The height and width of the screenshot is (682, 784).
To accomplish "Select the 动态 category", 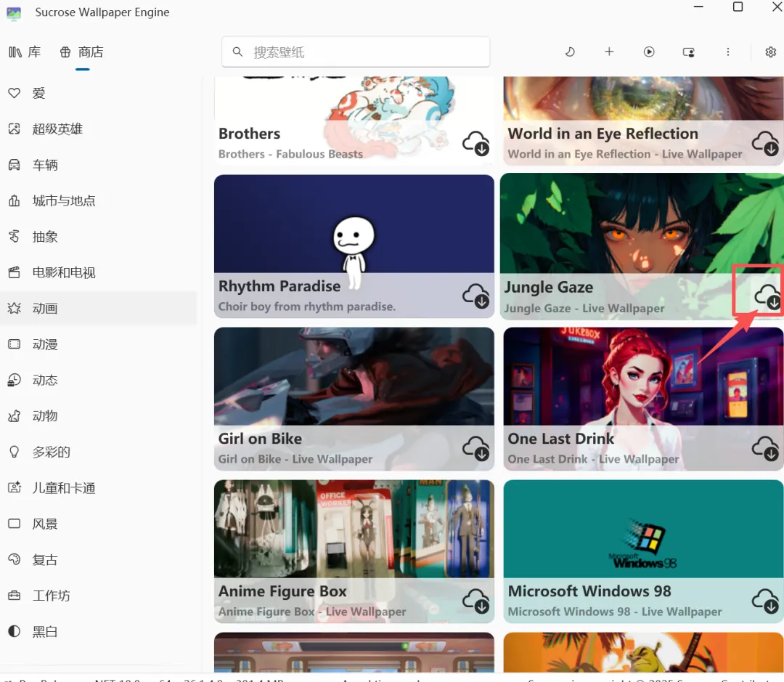I will [x=99, y=381].
